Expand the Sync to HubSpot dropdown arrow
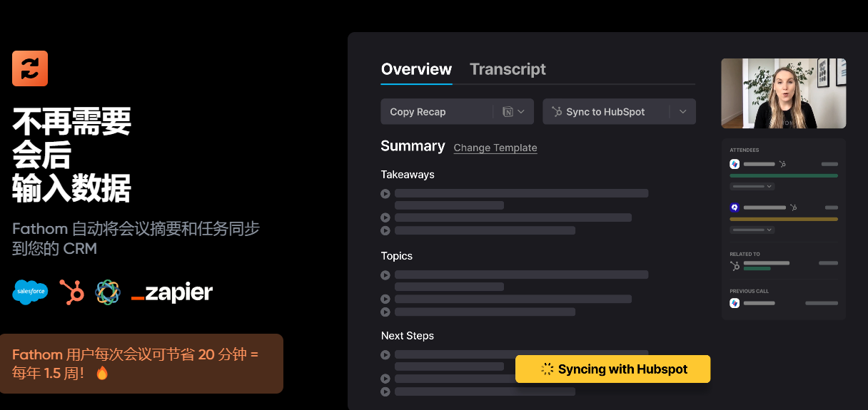868x410 pixels. [683, 112]
